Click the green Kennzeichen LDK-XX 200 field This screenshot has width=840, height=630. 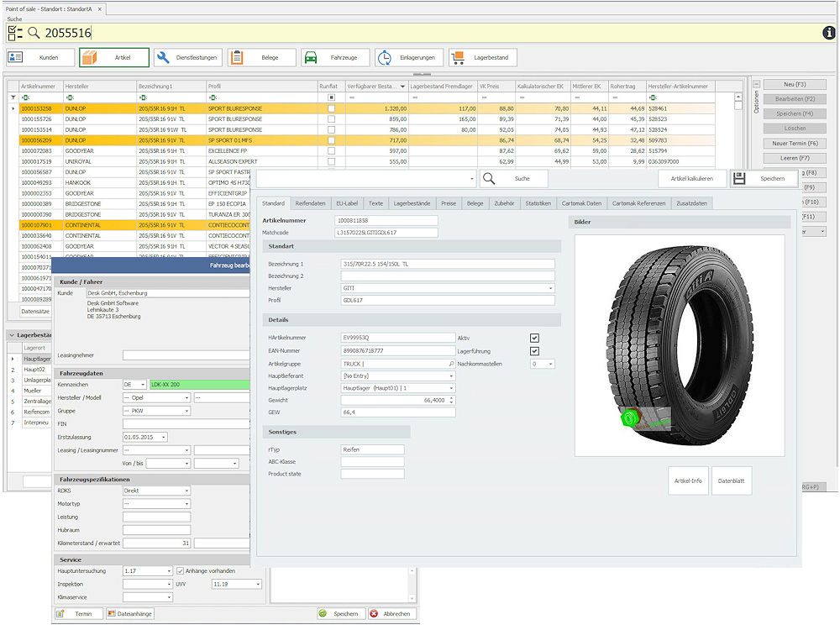(200, 385)
